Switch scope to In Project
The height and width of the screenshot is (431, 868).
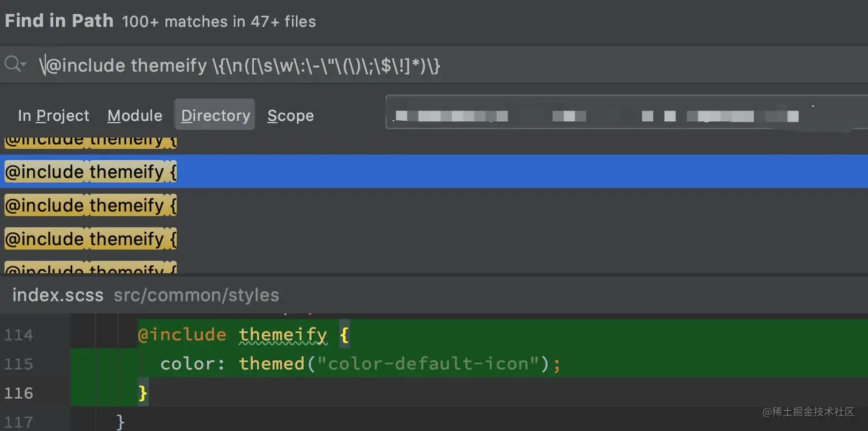(x=53, y=116)
